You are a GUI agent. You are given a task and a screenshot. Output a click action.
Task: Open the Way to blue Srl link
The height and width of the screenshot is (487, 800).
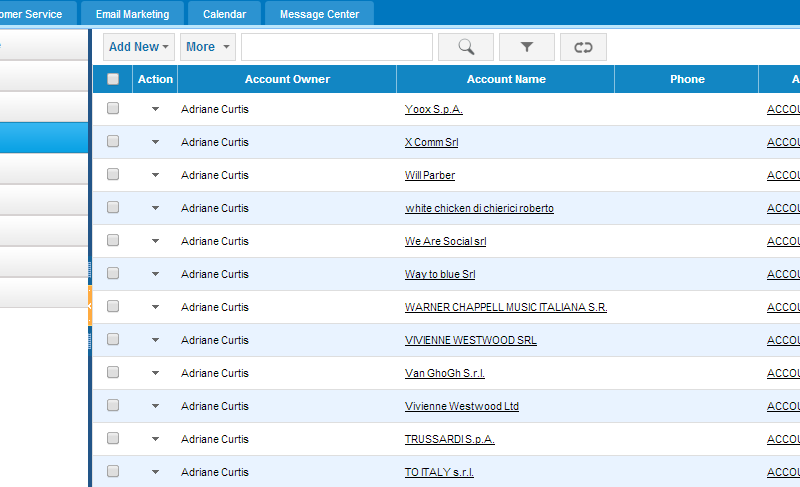440,274
